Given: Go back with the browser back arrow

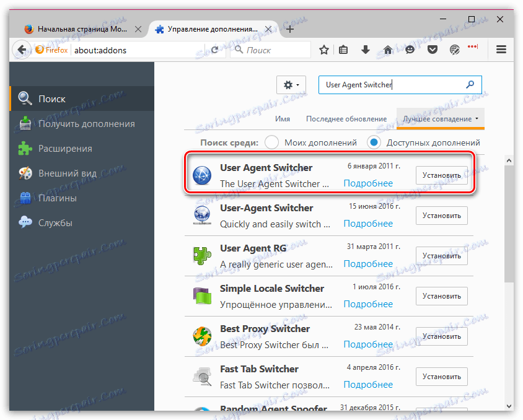Looking at the screenshot, I should pyautogui.click(x=22, y=50).
